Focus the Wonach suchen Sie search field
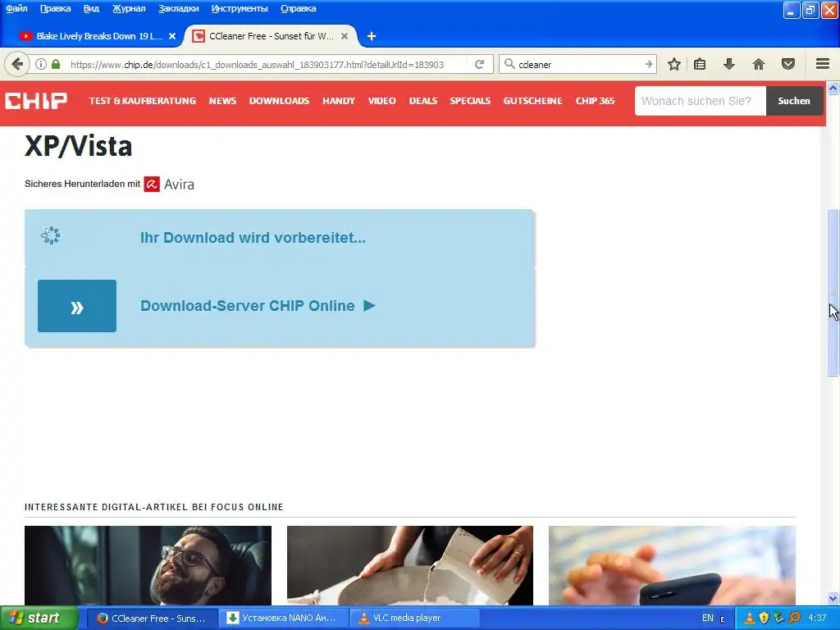The width and height of the screenshot is (840, 630). click(701, 101)
